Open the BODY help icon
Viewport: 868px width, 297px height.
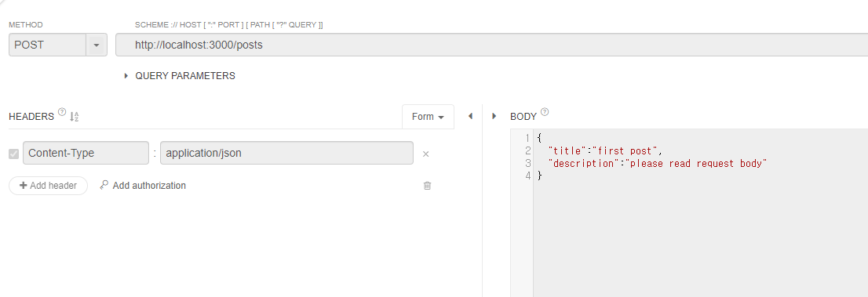coord(545,112)
